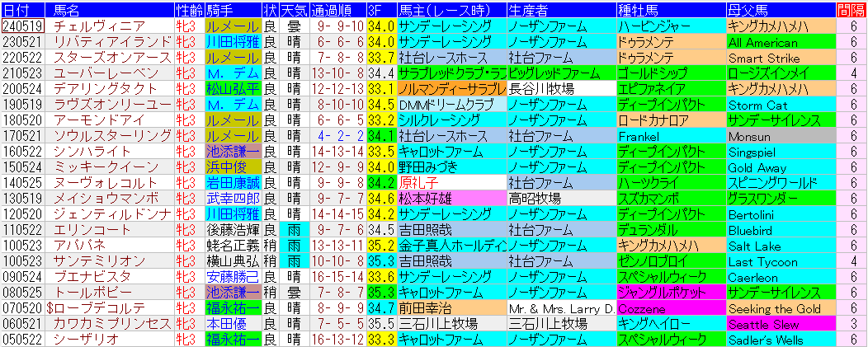Select horse name ユーバーレーベン
Image resolution: width=868 pixels, height=347 pixels.
click(106, 73)
